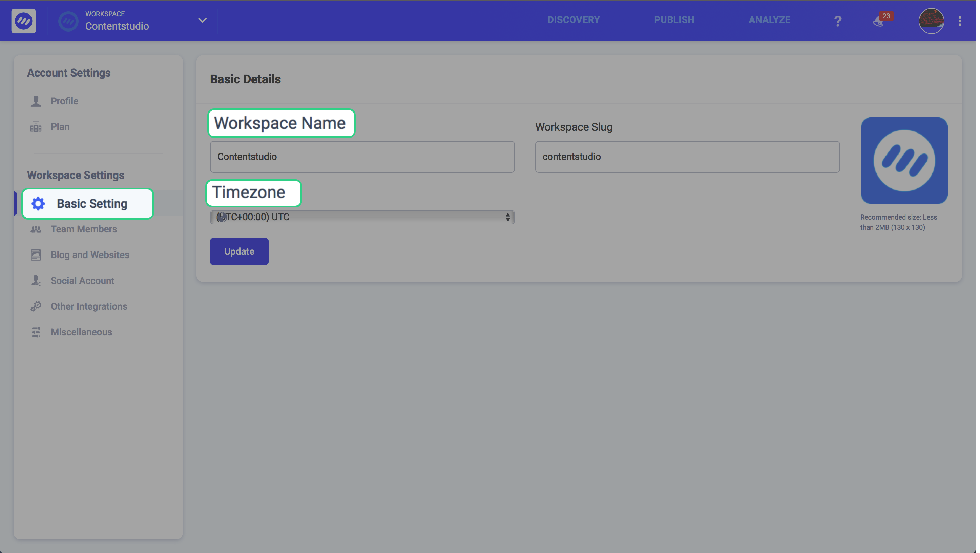Click the workspace icon beside Contentstudio name
980x553 pixels.
click(x=68, y=21)
